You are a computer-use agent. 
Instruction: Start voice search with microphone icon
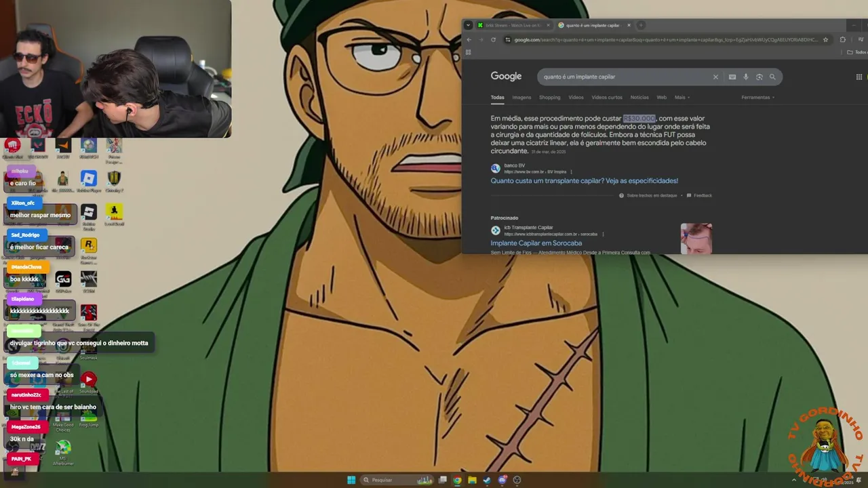746,77
